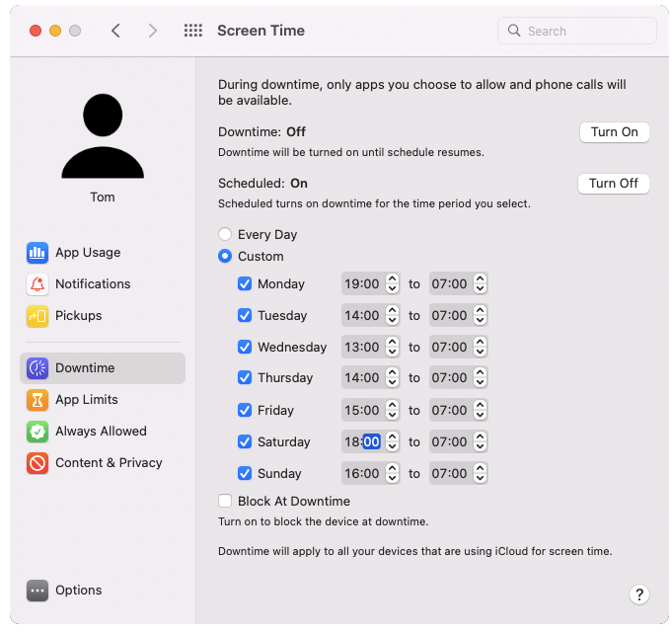The width and height of the screenshot is (672, 634).
Task: Open the Notifications sidebar section
Action: (x=103, y=284)
